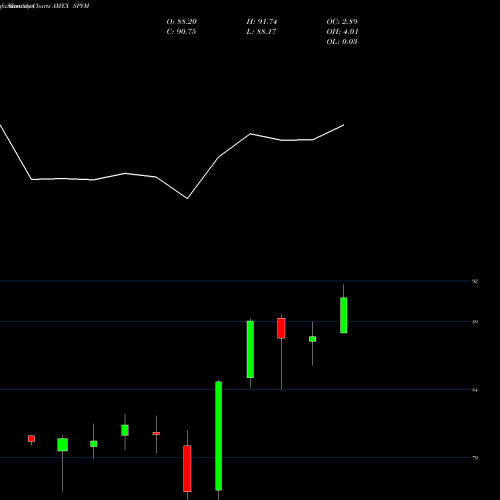The image size is (500, 500).
Task: Click the OH: 4.01 reading
Action: [342, 32]
